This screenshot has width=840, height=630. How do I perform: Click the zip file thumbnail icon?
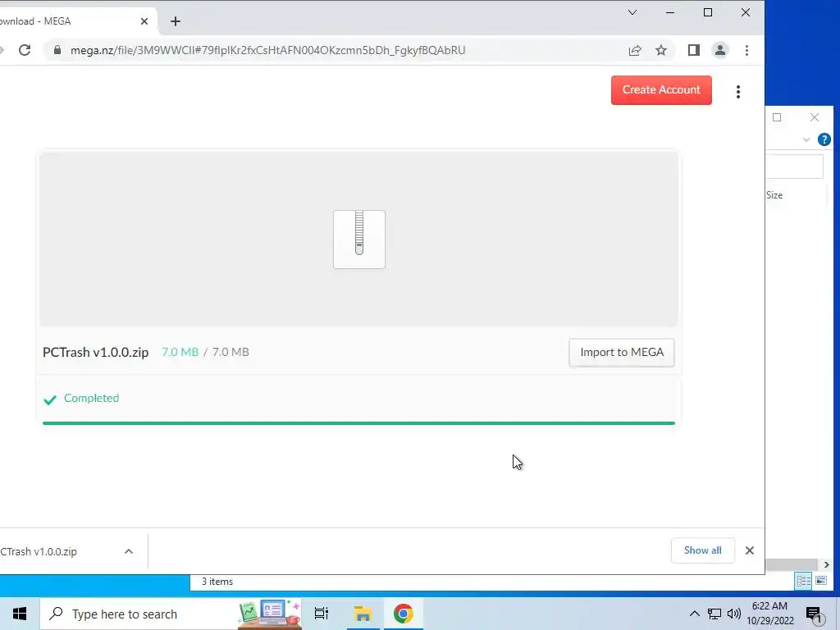(359, 240)
